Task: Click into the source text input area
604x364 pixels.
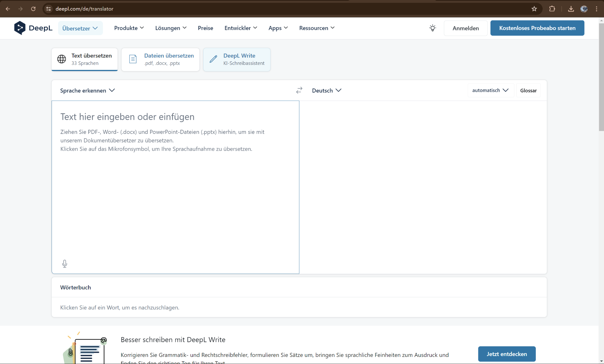Action: click(175, 192)
